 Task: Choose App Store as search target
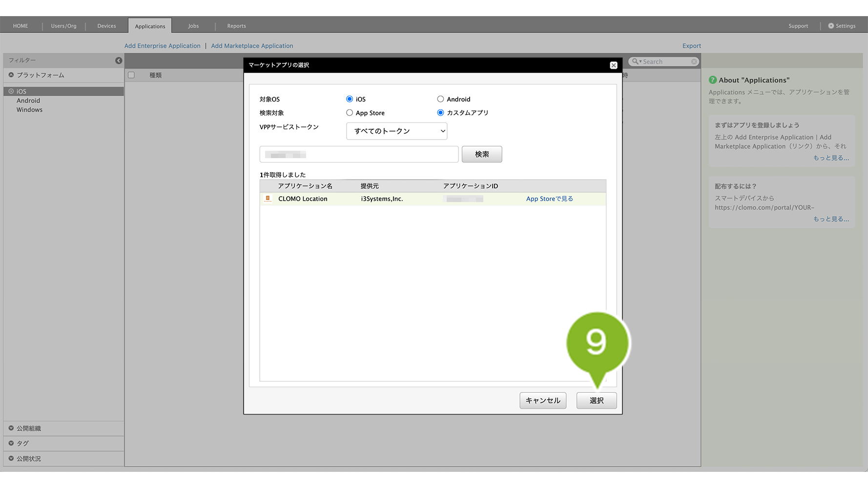[350, 113]
